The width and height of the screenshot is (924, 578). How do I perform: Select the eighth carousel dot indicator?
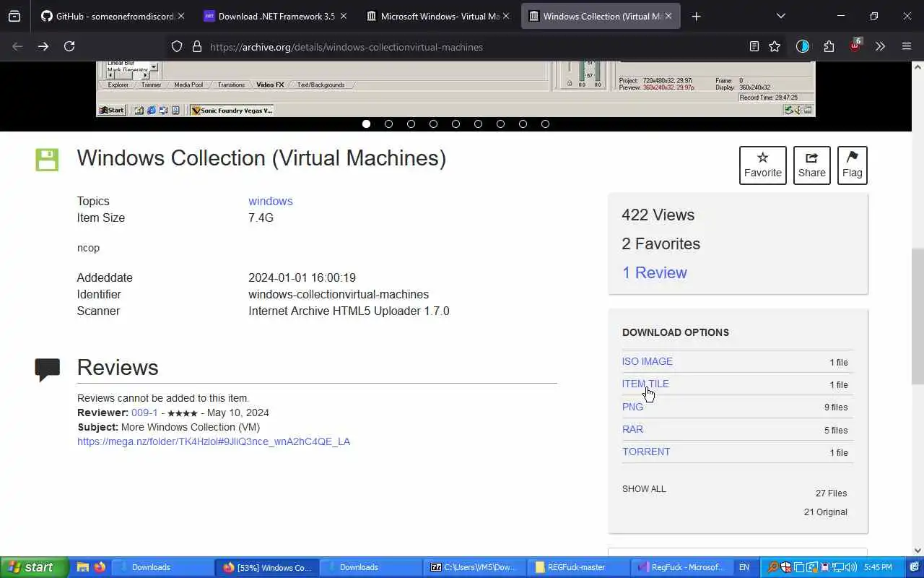click(523, 124)
